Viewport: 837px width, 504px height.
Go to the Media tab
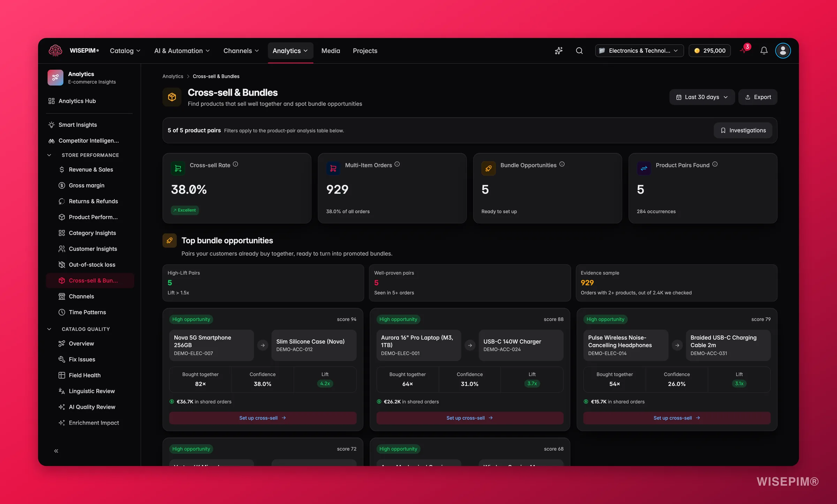331,51
